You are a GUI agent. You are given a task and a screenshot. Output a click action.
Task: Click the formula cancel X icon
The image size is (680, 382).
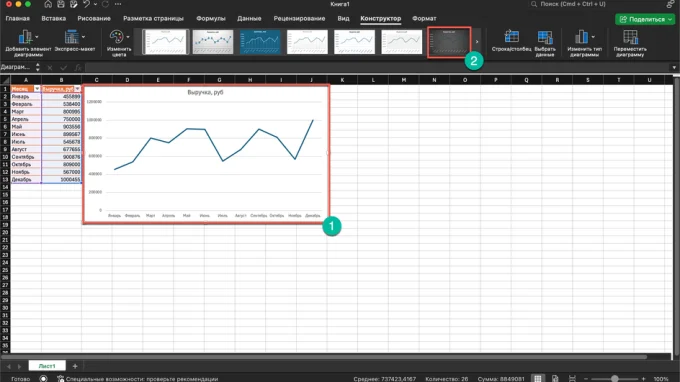pyautogui.click(x=50, y=68)
